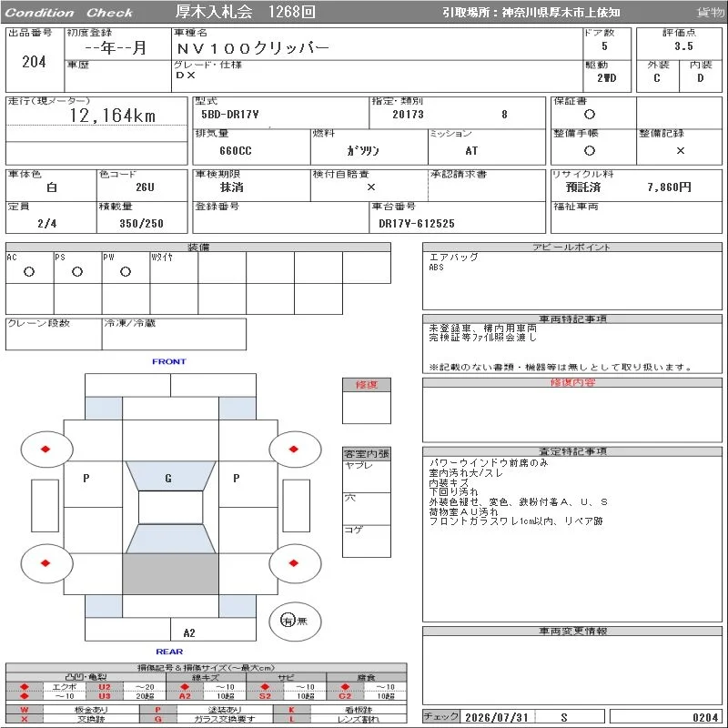Click the red U2 code in the legend
728x728 pixels.
[x=105, y=687]
